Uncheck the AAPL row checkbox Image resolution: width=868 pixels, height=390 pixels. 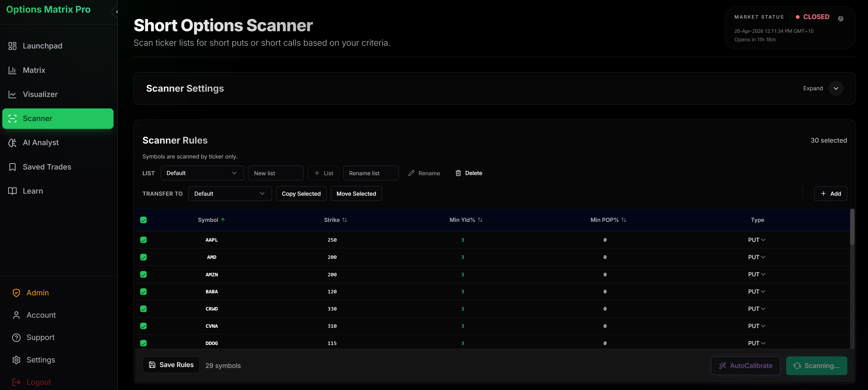(143, 240)
